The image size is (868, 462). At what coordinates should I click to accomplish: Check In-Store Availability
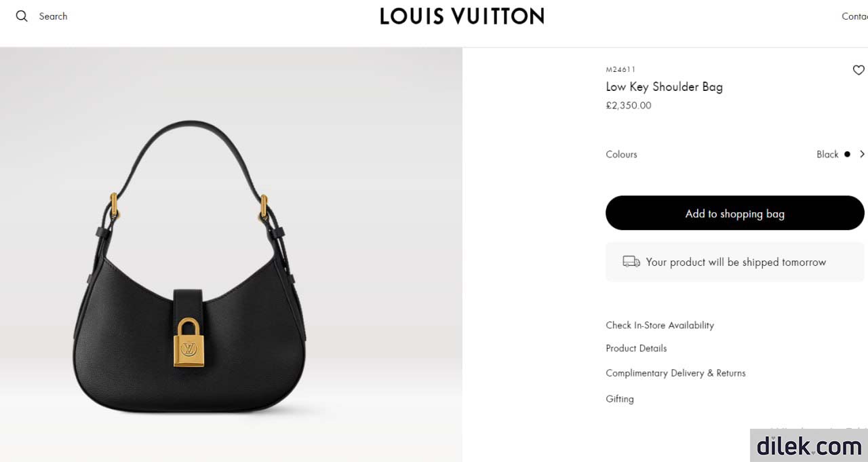point(660,325)
